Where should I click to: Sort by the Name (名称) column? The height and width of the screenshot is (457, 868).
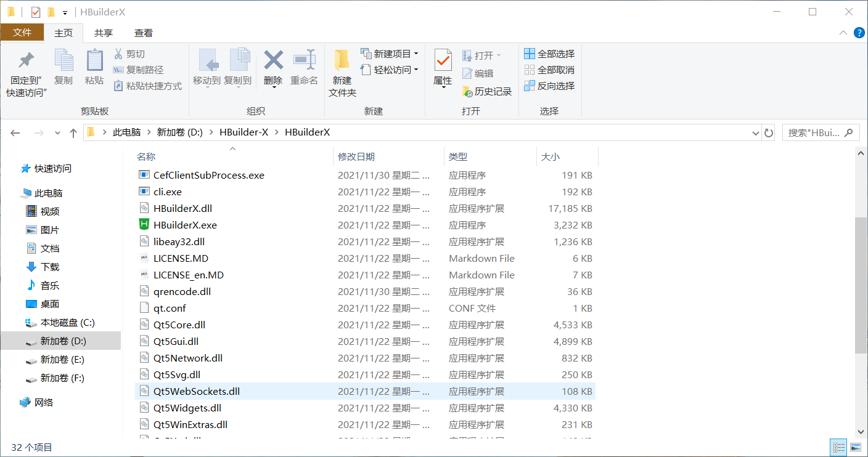coord(146,157)
